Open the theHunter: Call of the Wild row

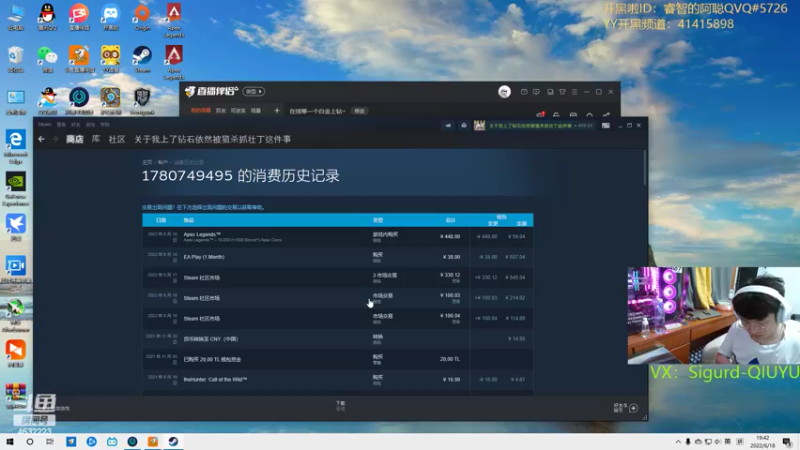point(338,380)
